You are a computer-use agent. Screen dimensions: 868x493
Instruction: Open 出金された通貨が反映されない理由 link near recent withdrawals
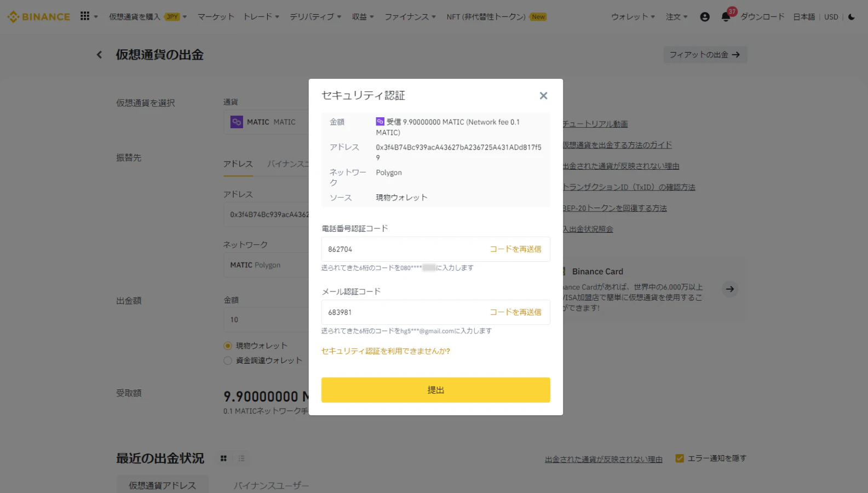(x=603, y=459)
